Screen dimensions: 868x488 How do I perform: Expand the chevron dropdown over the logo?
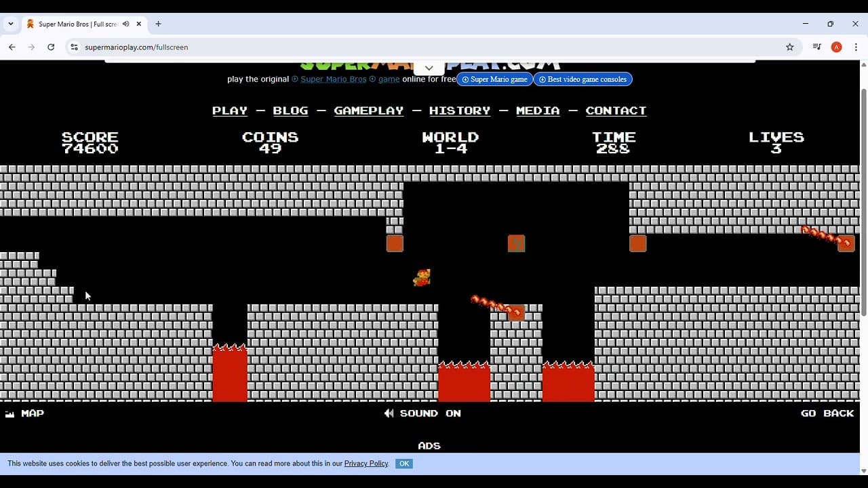(x=429, y=68)
